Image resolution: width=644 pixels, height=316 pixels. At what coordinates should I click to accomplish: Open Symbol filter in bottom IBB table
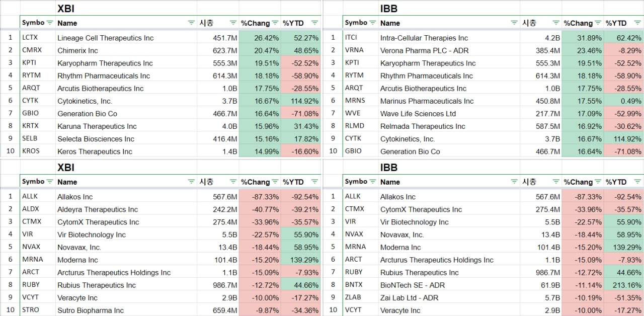pos(372,182)
